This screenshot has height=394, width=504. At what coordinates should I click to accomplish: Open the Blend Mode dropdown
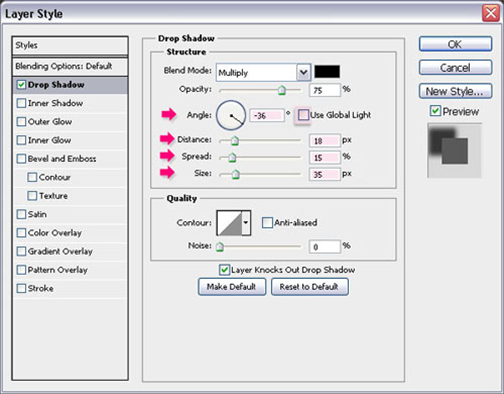(x=263, y=72)
